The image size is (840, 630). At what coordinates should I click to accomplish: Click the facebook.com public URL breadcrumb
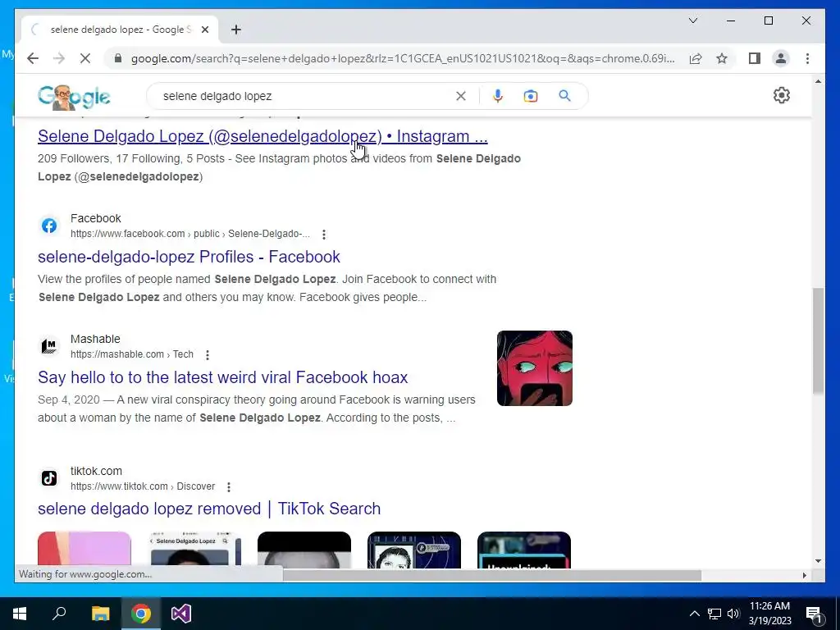point(190,234)
